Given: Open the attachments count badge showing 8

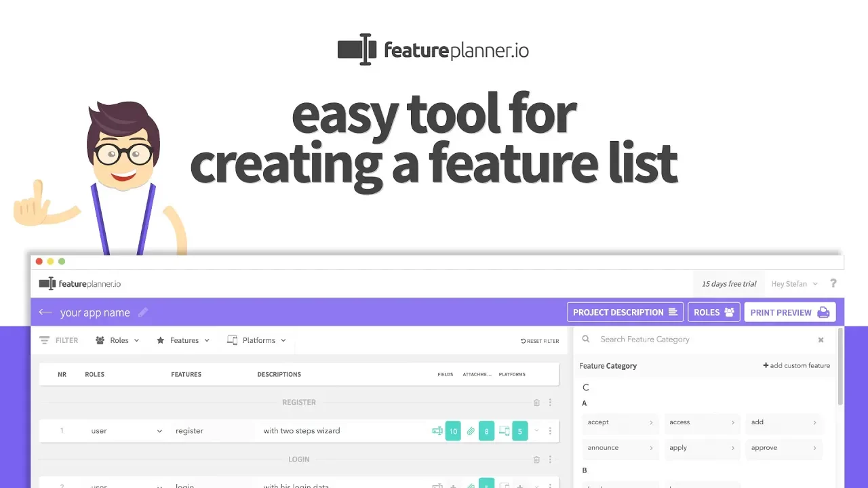Looking at the screenshot, I should [486, 431].
